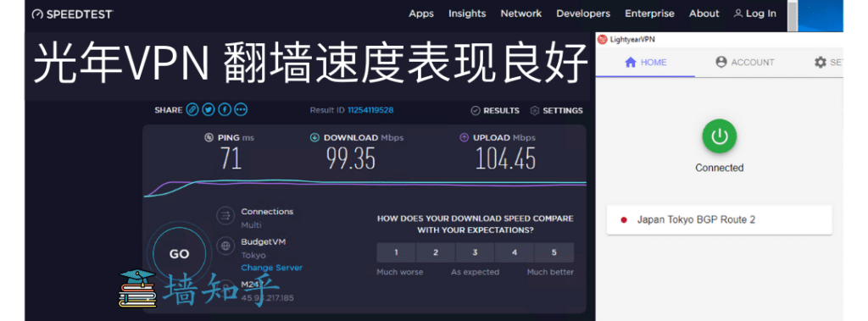
Task: Copy the share link icon
Action: (x=192, y=109)
